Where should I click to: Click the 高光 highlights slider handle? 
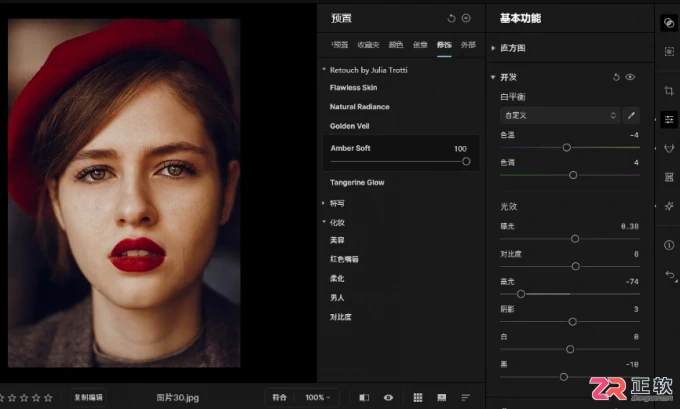pos(521,294)
